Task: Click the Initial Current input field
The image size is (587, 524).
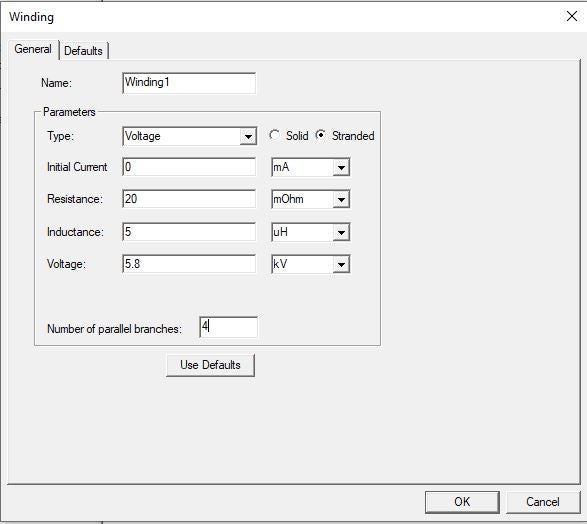Action: [189, 167]
